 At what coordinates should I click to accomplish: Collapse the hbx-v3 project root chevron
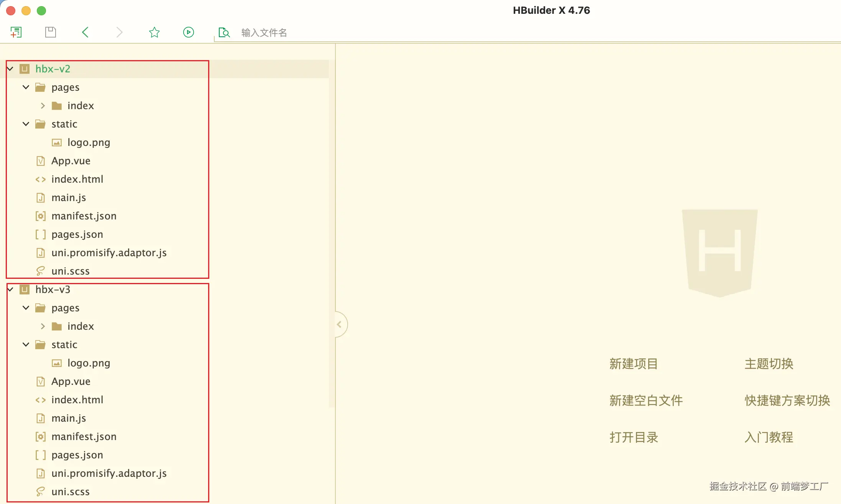pos(10,290)
